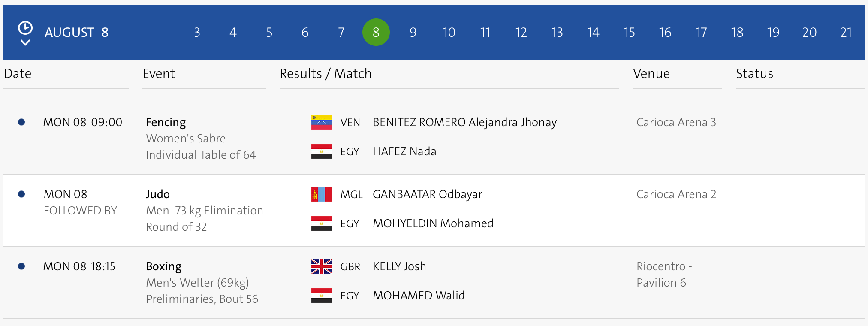Click the Status column header

[x=754, y=74]
